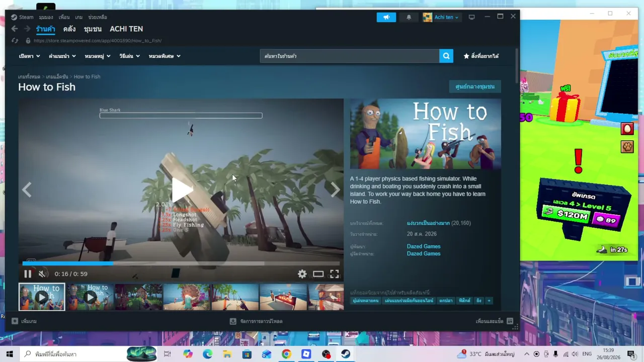
Task: Open the แง่บวกเป็นอย่างมาก reviews link
Action: coord(428,223)
